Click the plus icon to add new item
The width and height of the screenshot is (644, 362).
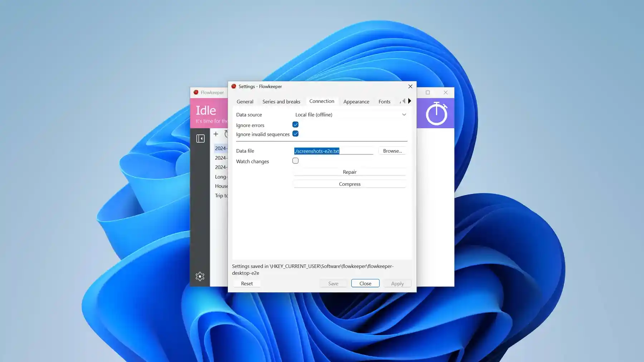[216, 134]
